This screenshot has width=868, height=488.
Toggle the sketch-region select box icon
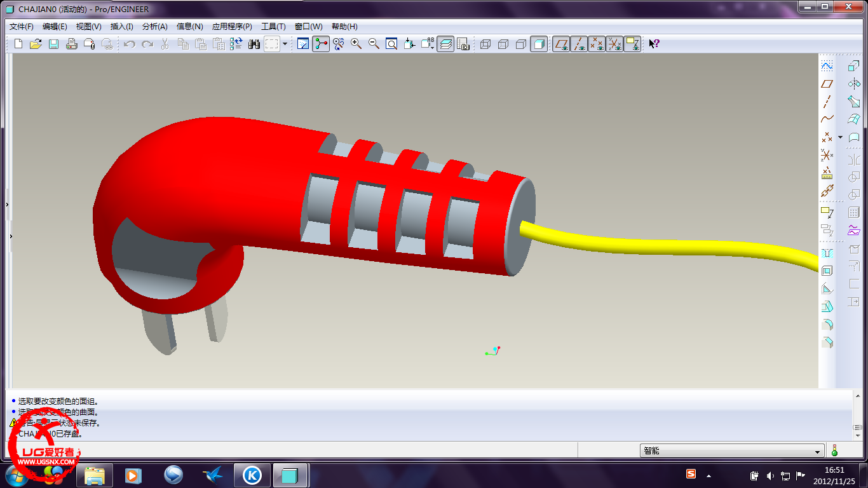[272, 44]
